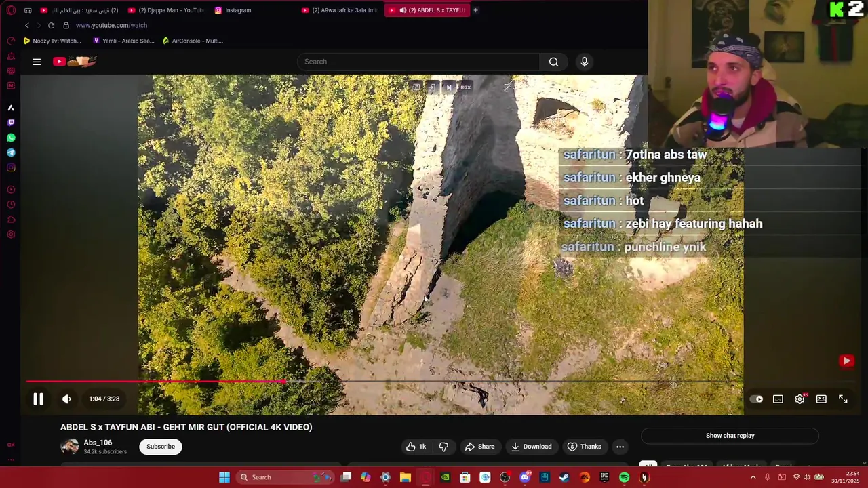Open GX Control speedometer in sidebar

tap(11, 41)
